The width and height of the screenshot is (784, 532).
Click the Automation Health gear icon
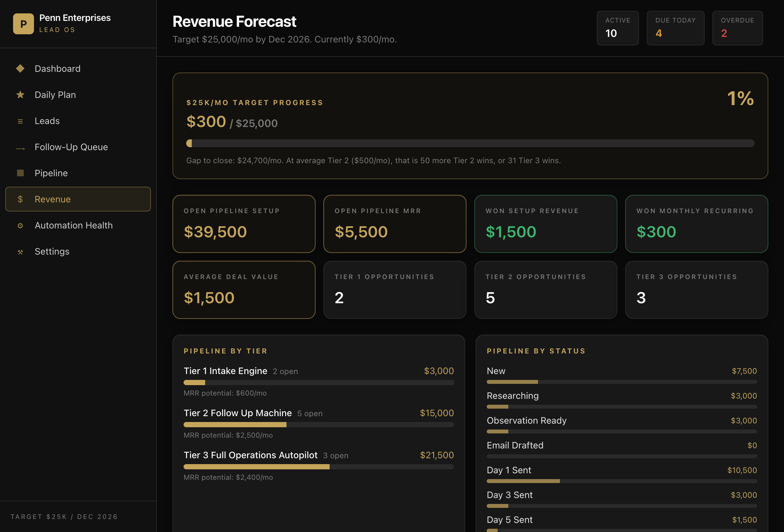point(20,226)
